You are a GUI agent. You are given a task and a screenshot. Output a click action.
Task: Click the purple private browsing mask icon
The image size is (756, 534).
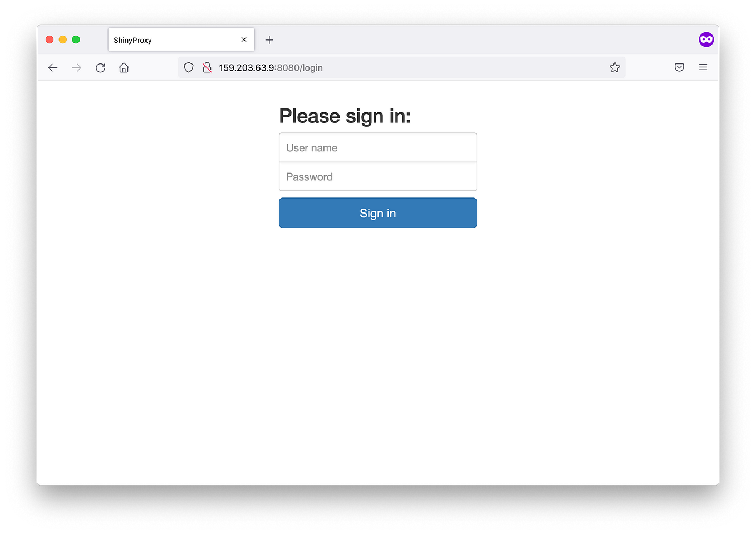[706, 39]
